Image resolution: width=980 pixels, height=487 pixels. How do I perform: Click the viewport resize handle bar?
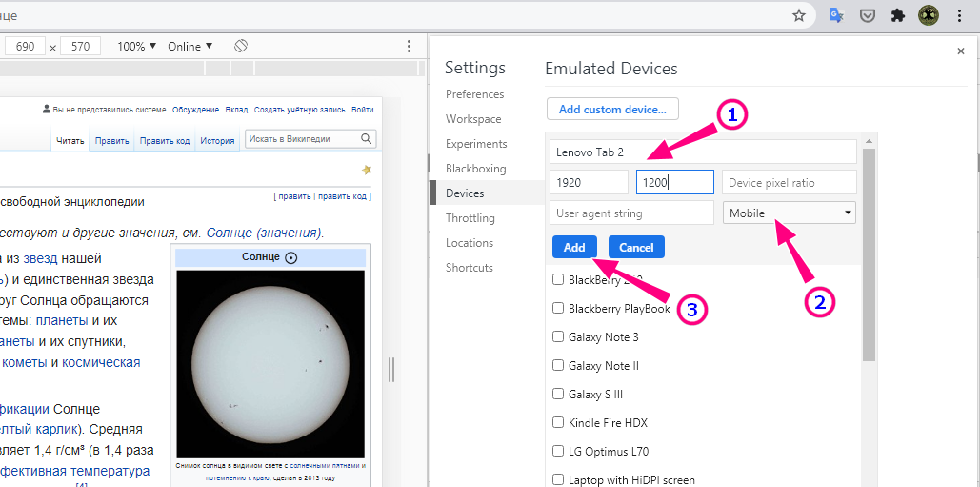point(391,370)
